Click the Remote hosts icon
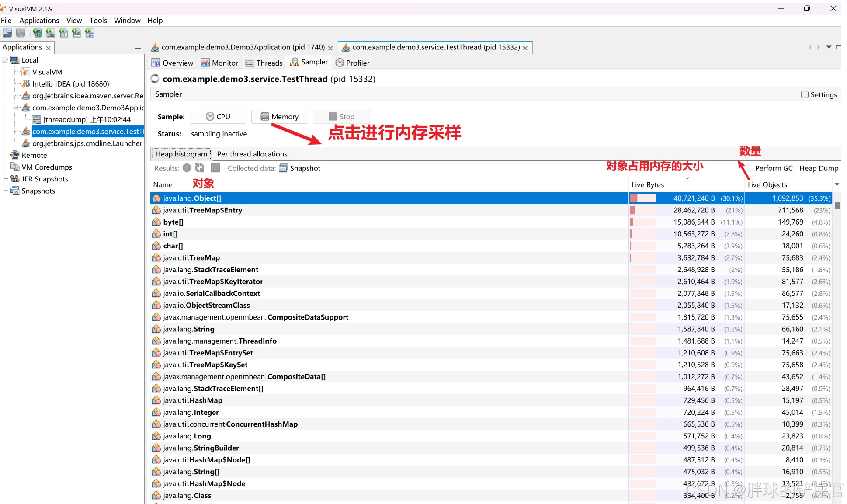This screenshot has height=504, width=847. (x=15, y=155)
